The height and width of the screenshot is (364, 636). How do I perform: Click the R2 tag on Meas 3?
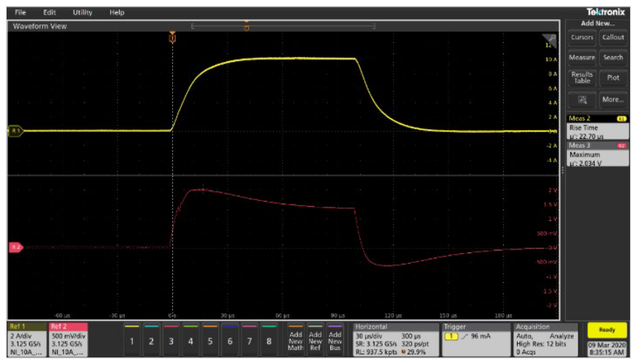(x=621, y=145)
